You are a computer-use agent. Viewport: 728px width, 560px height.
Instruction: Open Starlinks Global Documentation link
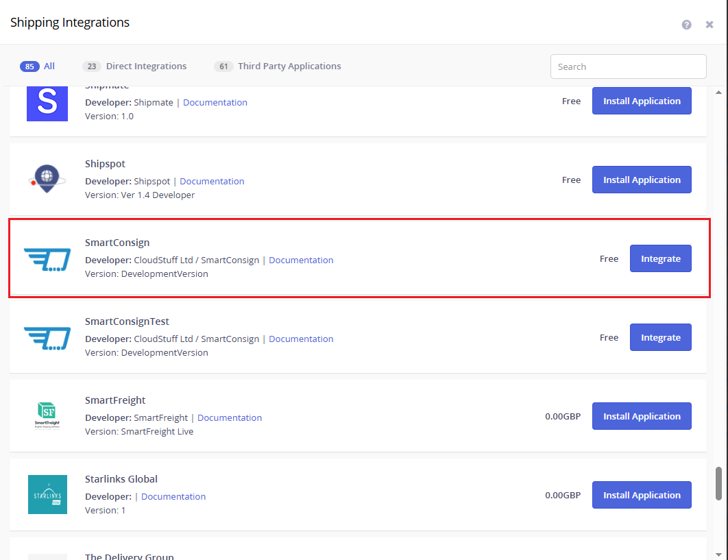[x=173, y=496]
